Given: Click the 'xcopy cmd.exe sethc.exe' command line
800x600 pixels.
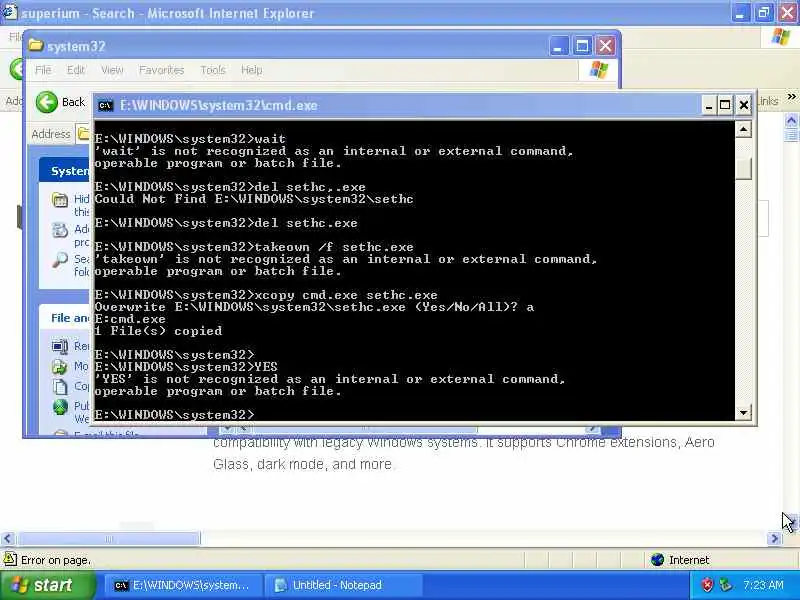Looking at the screenshot, I should click(x=266, y=295).
